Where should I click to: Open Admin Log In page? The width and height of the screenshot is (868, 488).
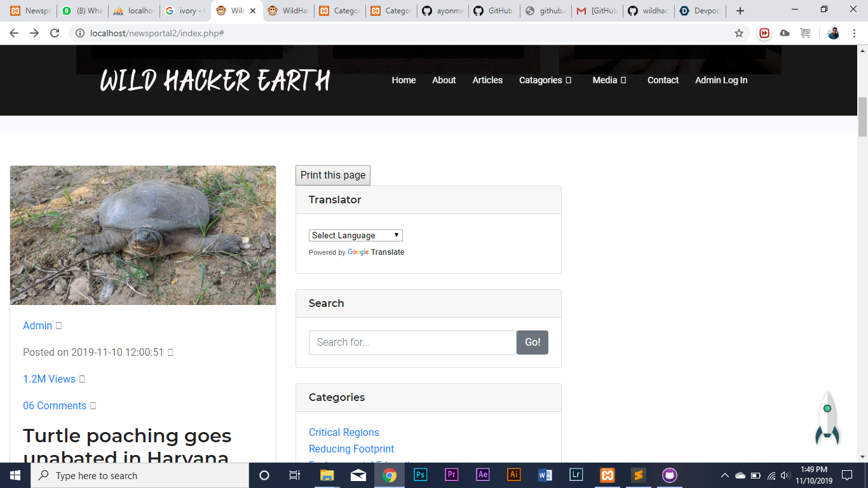[x=721, y=80]
